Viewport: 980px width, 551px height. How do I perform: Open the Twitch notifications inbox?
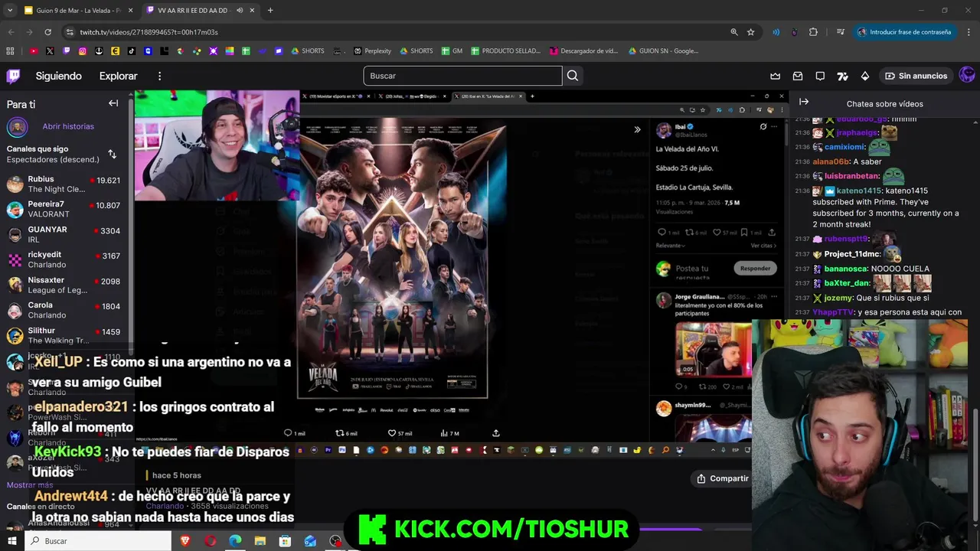click(x=798, y=76)
